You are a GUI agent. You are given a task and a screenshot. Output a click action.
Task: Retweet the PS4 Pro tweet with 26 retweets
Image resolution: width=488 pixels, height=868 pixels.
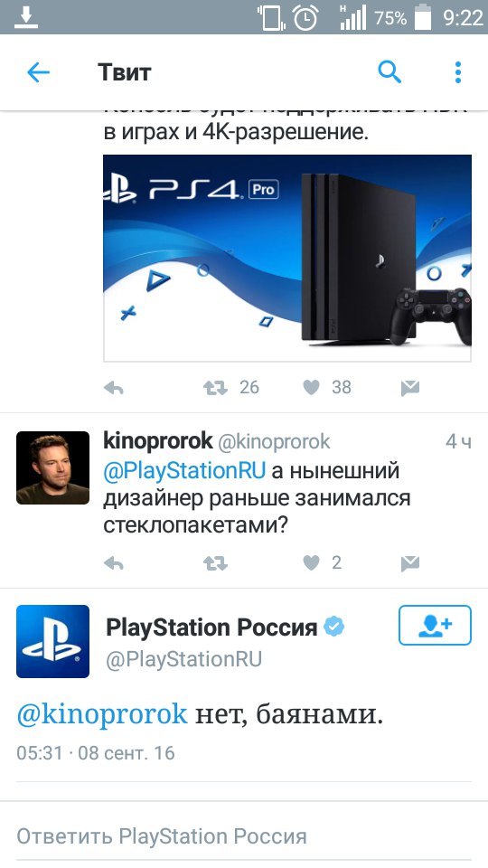(x=215, y=388)
